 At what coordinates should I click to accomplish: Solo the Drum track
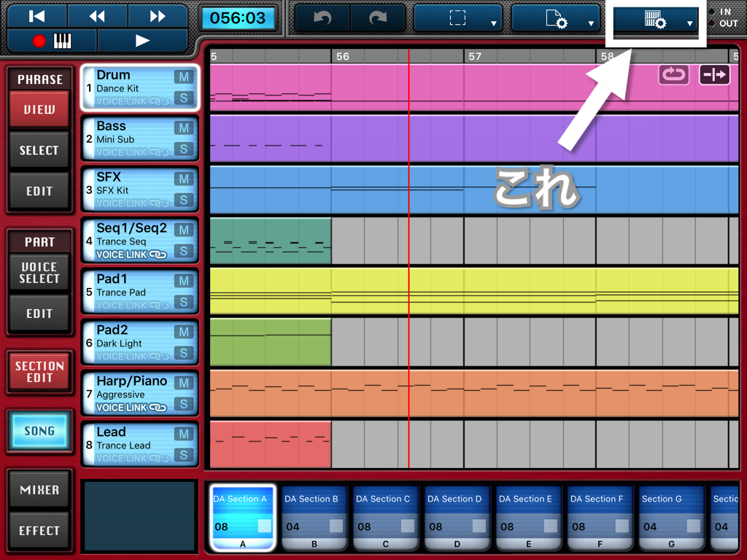click(x=184, y=98)
